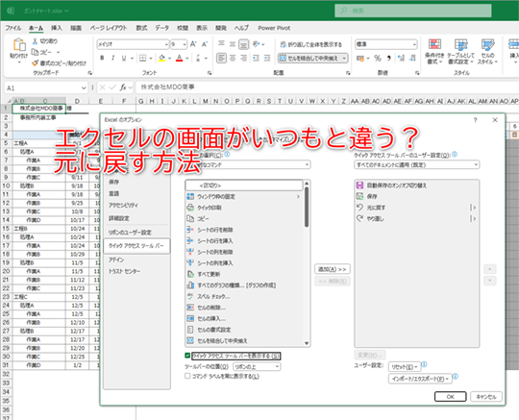Toggle クイック アクセス ツール バーを表示する checkbox

coord(187,356)
